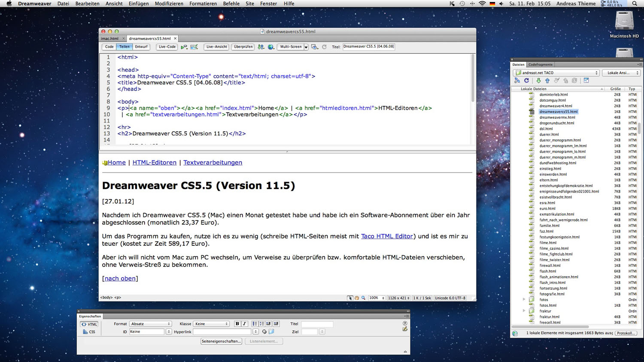
Task: Click the synchronize icon in Dateien panel
Action: [574, 81]
